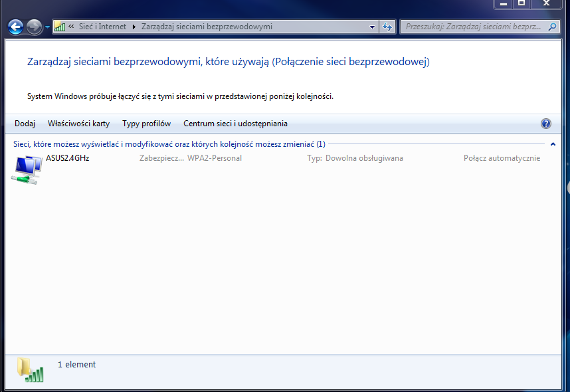Image resolution: width=570 pixels, height=392 pixels.
Task: Click the signal bars icon in address bar
Action: click(x=60, y=27)
